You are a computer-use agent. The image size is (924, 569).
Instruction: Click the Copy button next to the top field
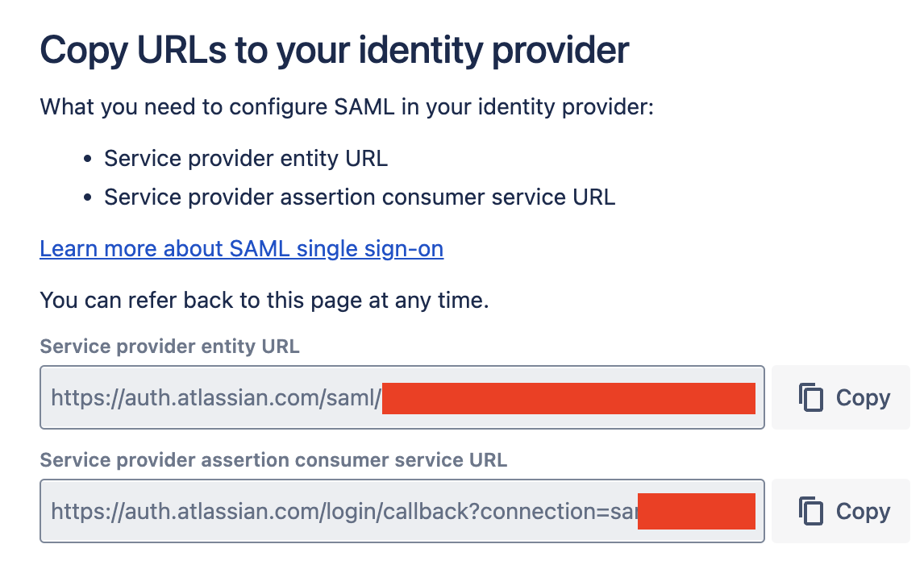click(840, 397)
